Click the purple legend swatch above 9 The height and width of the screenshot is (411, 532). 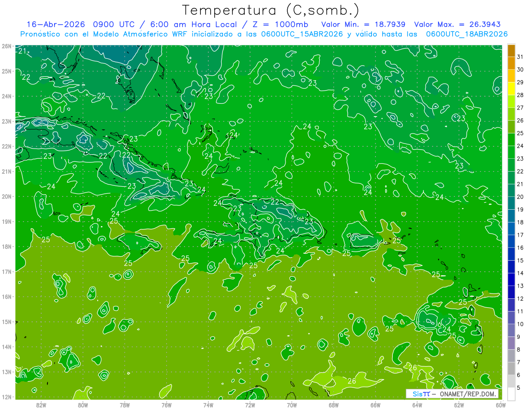pyautogui.click(x=511, y=330)
